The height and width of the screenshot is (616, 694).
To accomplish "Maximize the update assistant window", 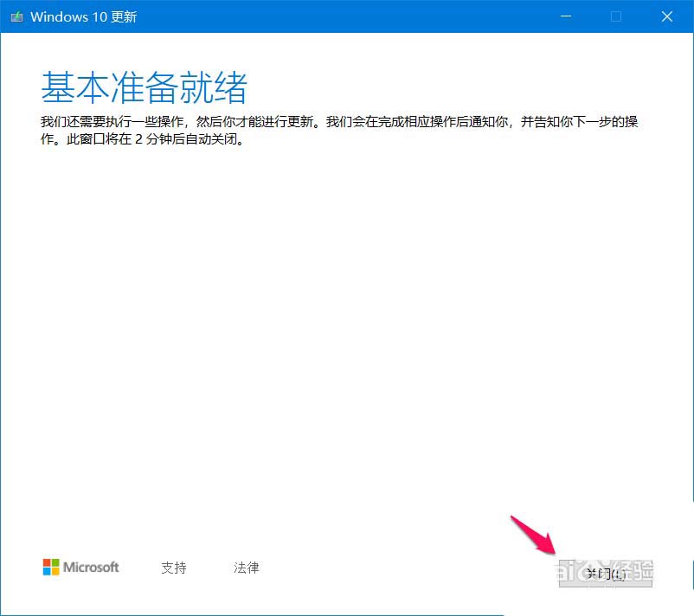I will 616,16.
